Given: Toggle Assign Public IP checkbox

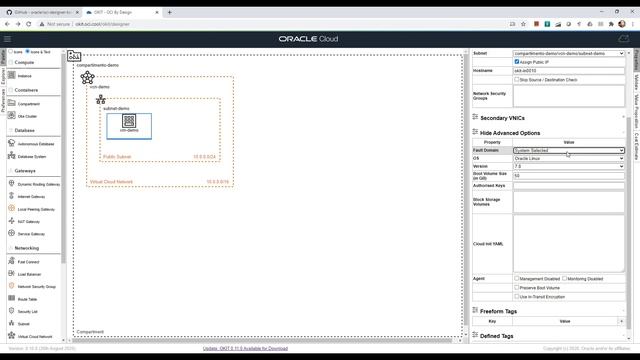Looking at the screenshot, I should click(x=517, y=62).
